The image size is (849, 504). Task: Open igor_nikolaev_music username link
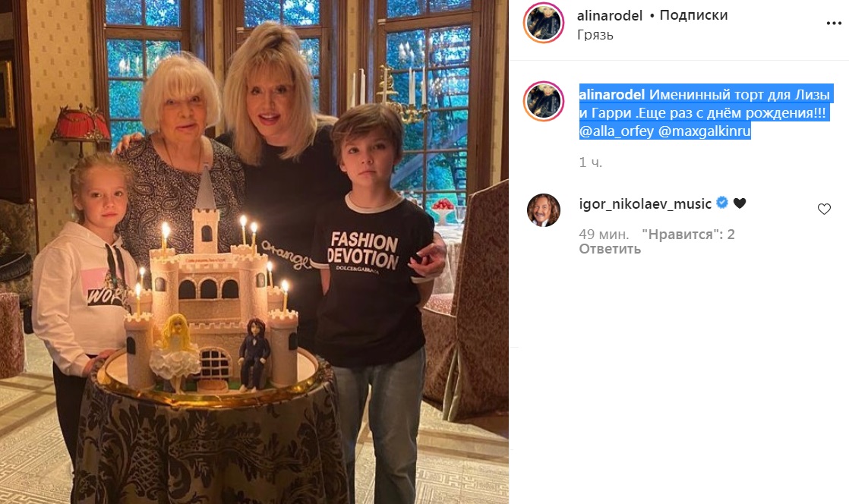(x=645, y=204)
